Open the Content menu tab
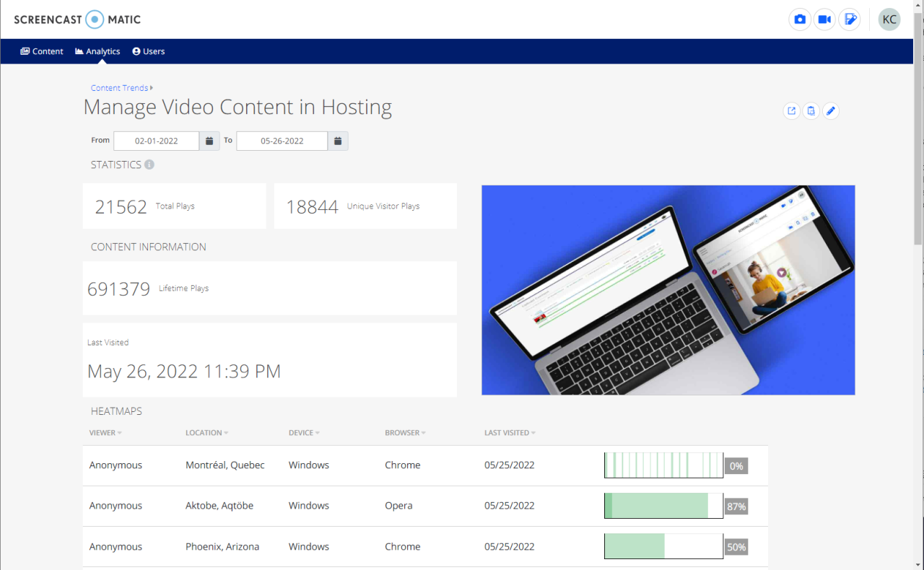924x570 pixels. tap(42, 51)
